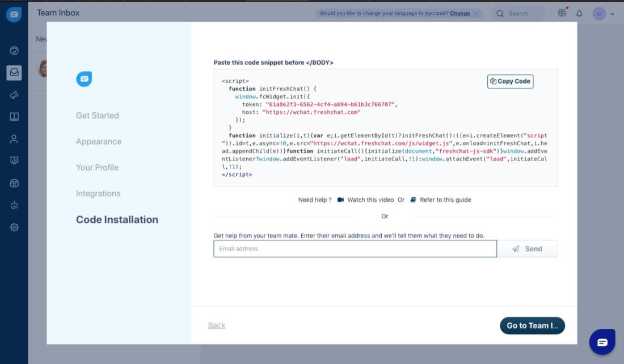Image resolution: width=624 pixels, height=364 pixels.
Task: Open the Freshchat widget bubble at bottom right
Action: (x=602, y=342)
